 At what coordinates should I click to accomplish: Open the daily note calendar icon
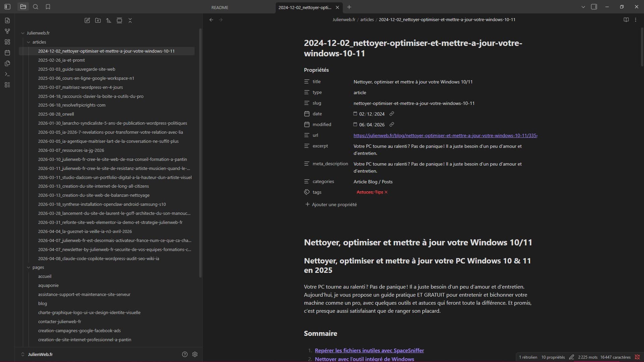pyautogui.click(x=7, y=53)
